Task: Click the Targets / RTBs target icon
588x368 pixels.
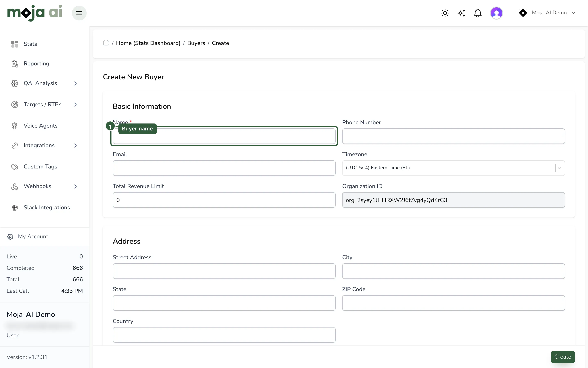Action: 14,104
